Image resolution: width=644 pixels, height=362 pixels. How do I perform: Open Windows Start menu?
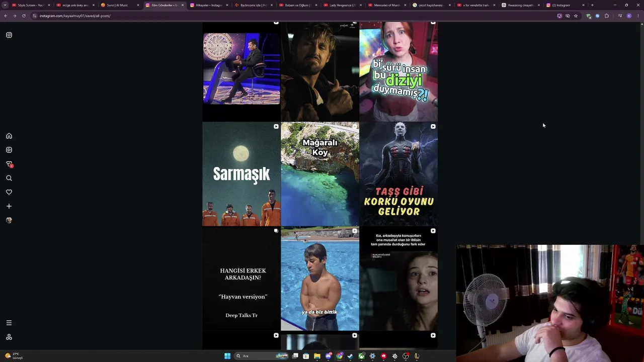(227, 356)
